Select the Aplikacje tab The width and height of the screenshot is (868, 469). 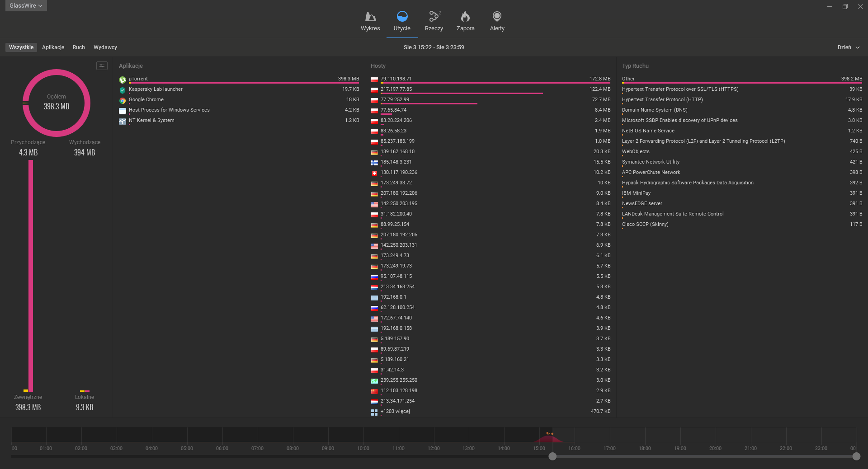point(53,47)
